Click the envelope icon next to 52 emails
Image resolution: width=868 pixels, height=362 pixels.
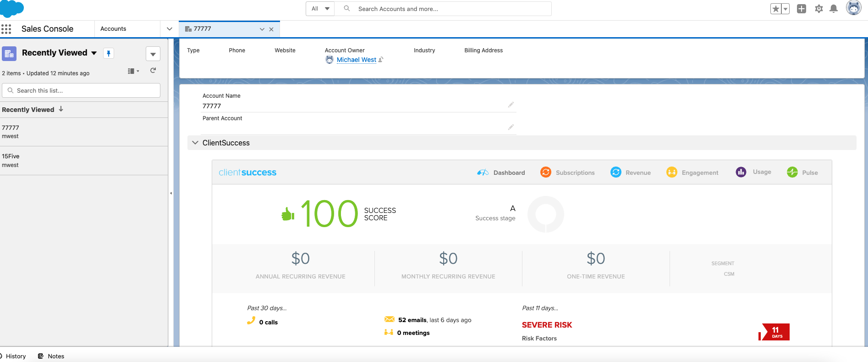(x=390, y=319)
